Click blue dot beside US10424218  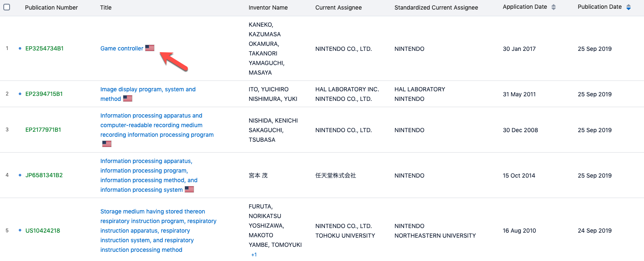point(20,230)
